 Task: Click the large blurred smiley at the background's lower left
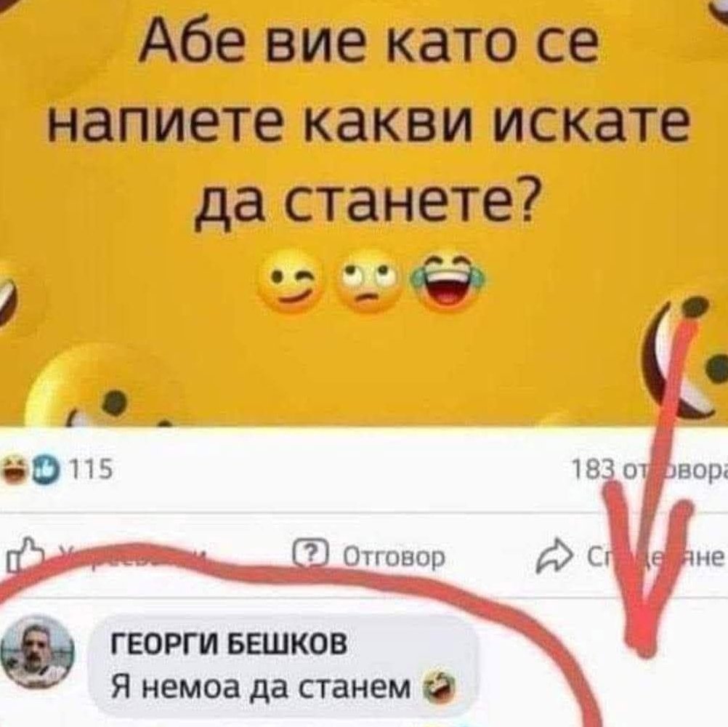[100, 384]
